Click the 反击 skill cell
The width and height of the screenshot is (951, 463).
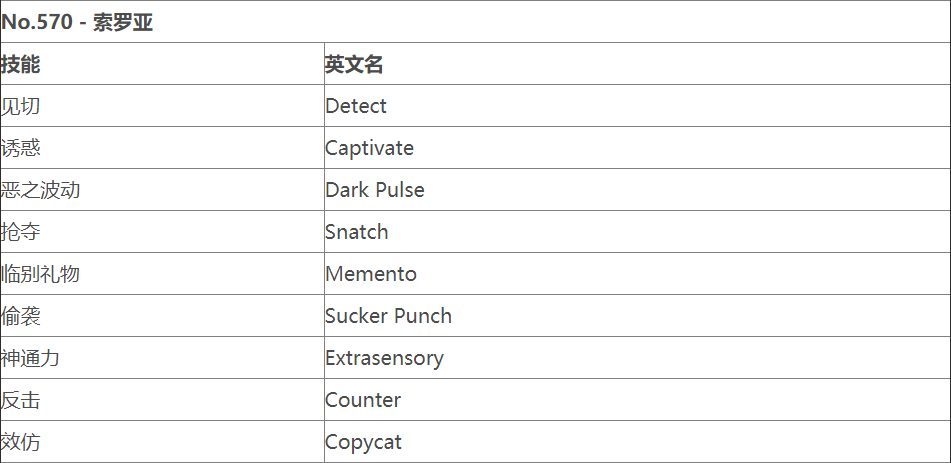(21, 400)
